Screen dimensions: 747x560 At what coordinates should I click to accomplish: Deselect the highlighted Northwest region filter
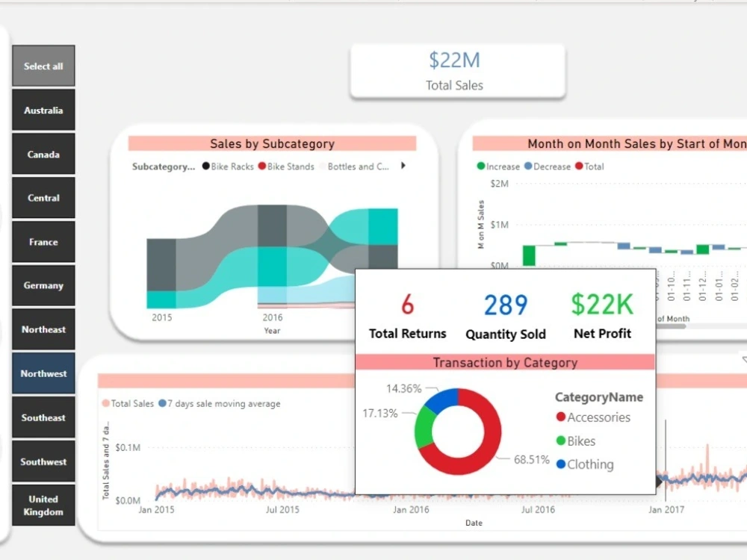tap(43, 373)
